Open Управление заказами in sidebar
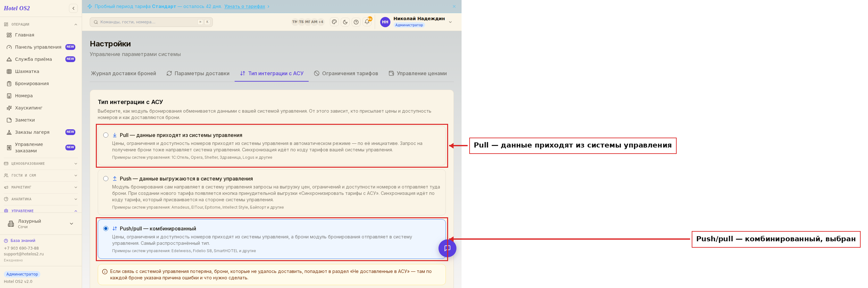Viewport: 868px width, 288px height. coord(41,148)
